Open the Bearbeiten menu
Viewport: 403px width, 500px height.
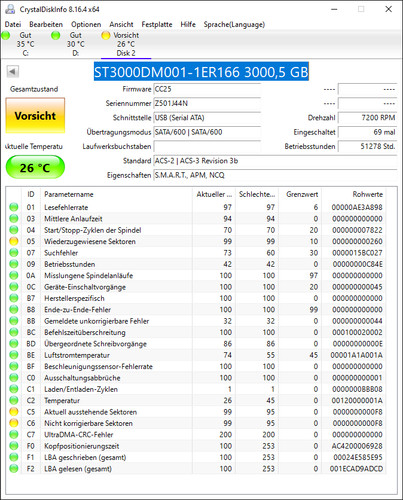coord(46,24)
